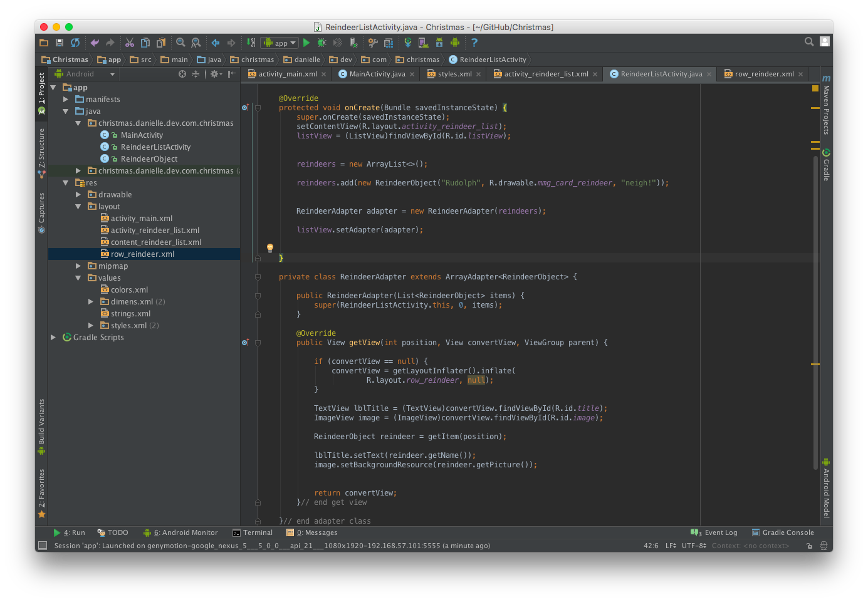This screenshot has width=868, height=602.
Task: Expand the Gradle Scripts node
Action: click(53, 338)
